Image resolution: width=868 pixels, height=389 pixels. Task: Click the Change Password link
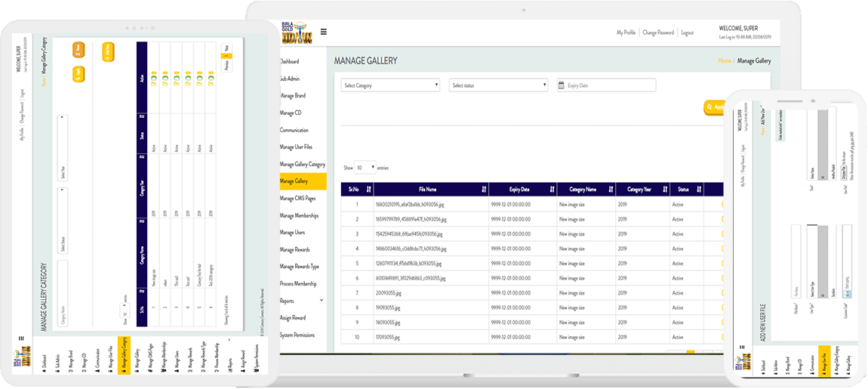click(x=658, y=32)
